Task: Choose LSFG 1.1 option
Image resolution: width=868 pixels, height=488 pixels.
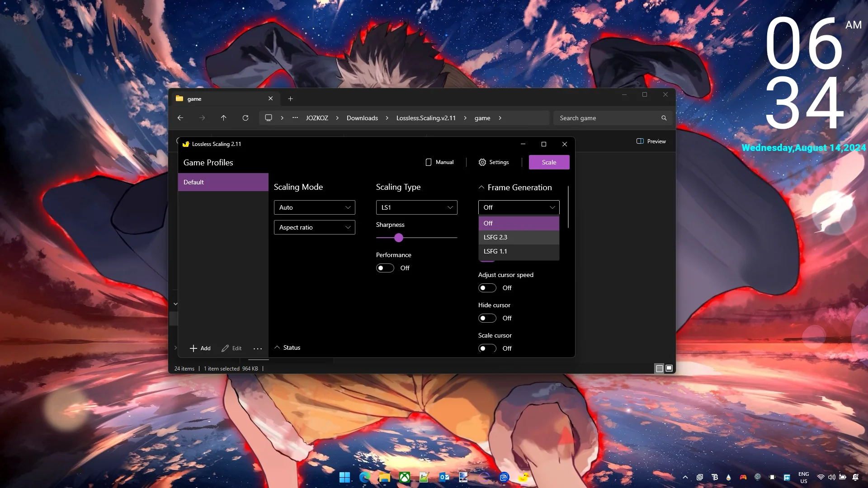Action: click(519, 251)
